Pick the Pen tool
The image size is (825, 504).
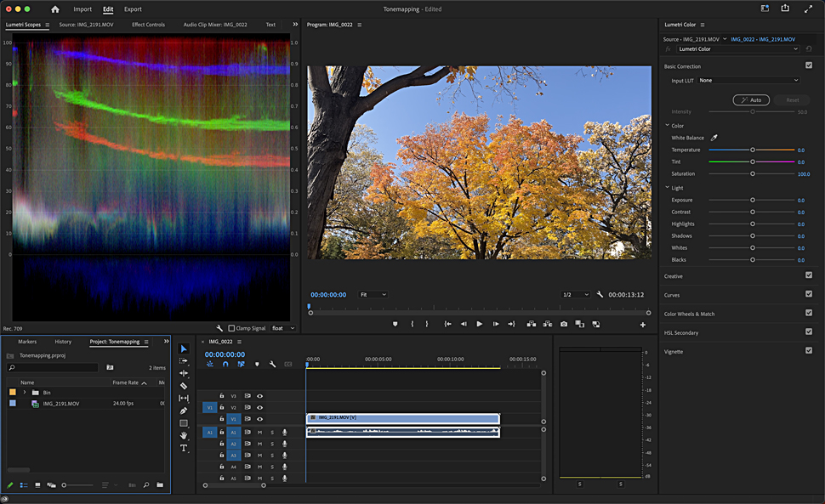(x=184, y=411)
